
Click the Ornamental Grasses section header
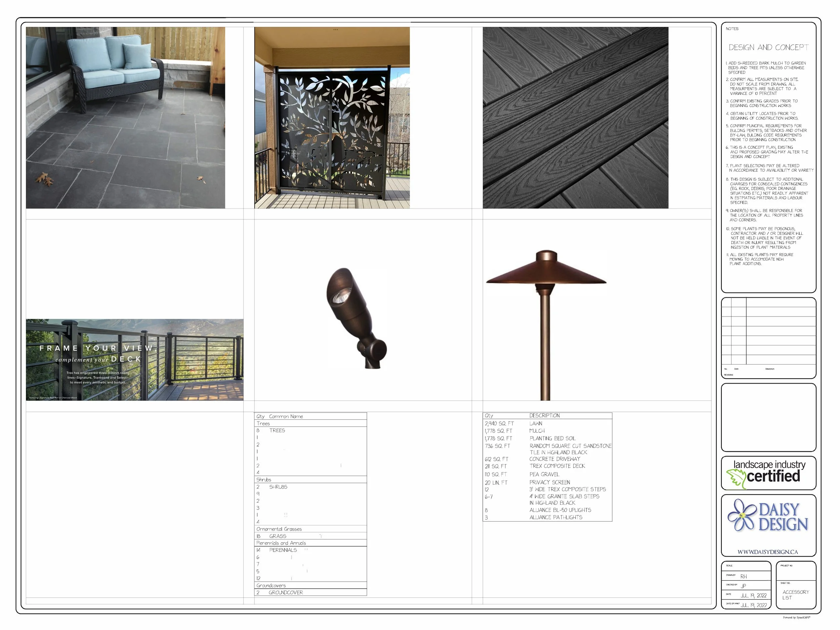click(279, 529)
